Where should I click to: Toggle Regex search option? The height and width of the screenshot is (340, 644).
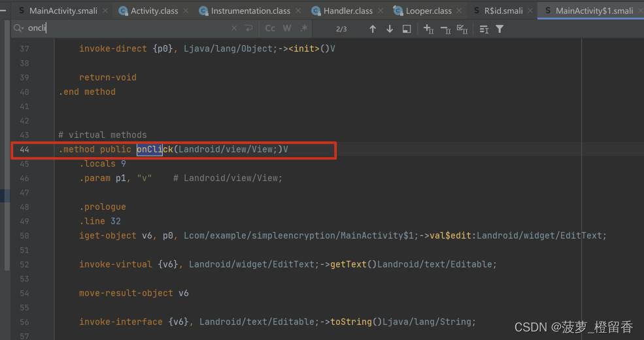304,28
